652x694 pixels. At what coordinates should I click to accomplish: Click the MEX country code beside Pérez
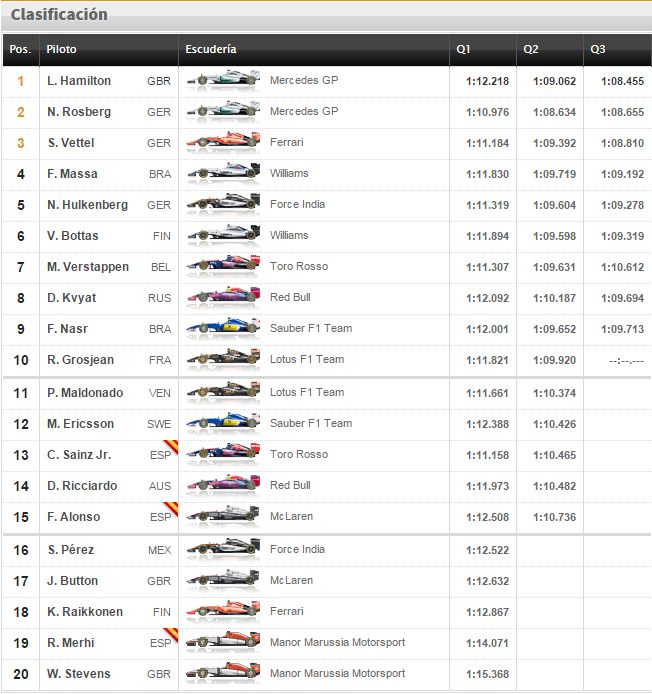(x=159, y=550)
